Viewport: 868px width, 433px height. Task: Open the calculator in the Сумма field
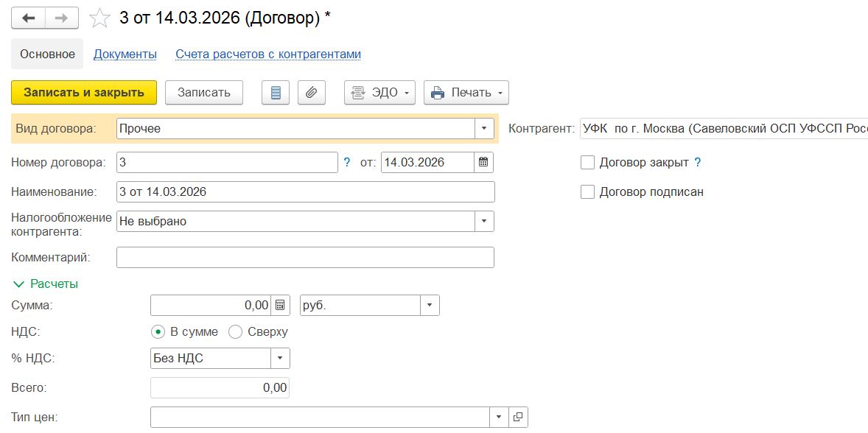tap(280, 305)
